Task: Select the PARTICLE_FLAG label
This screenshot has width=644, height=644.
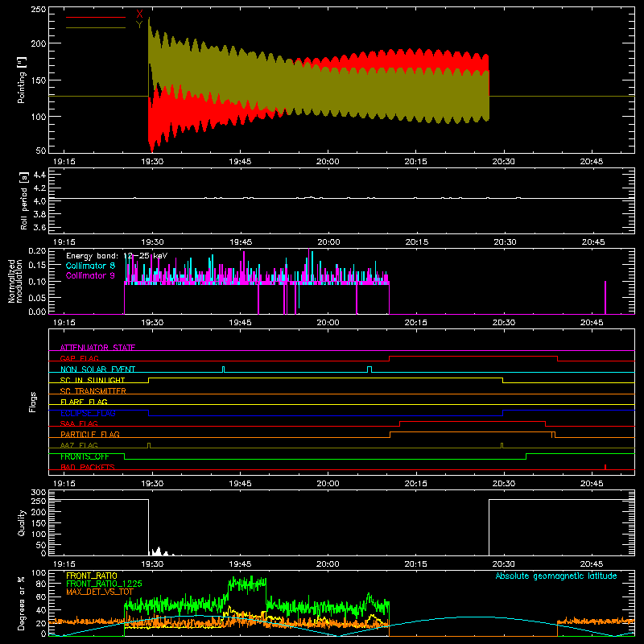Action: click(x=90, y=434)
